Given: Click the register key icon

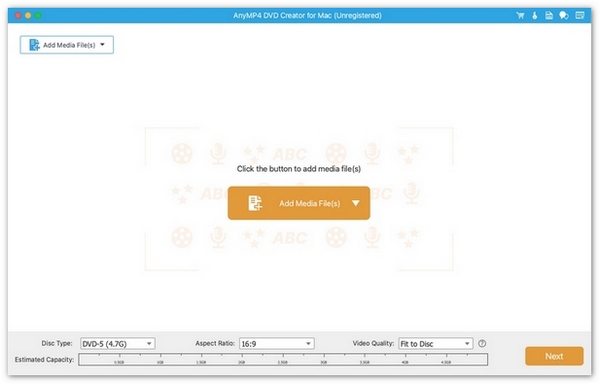Looking at the screenshot, I should (x=535, y=16).
